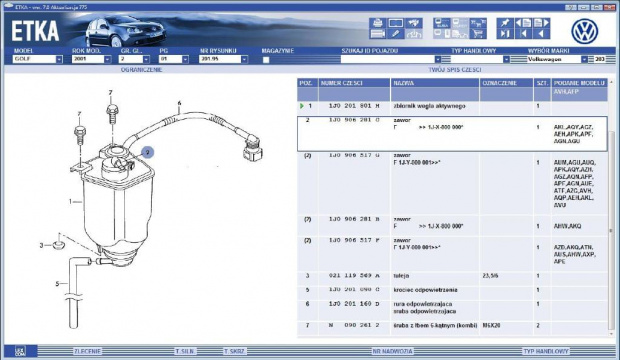Click the multiple carts order icon
Screen dimensions: 620x360
point(478,23)
